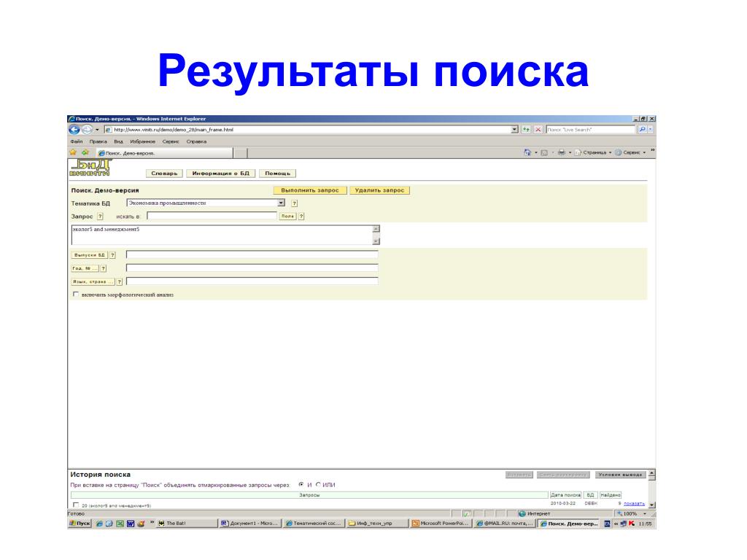The width and height of the screenshot is (747, 560).
Task: Click the Условия вывода button
Action: tap(620, 475)
